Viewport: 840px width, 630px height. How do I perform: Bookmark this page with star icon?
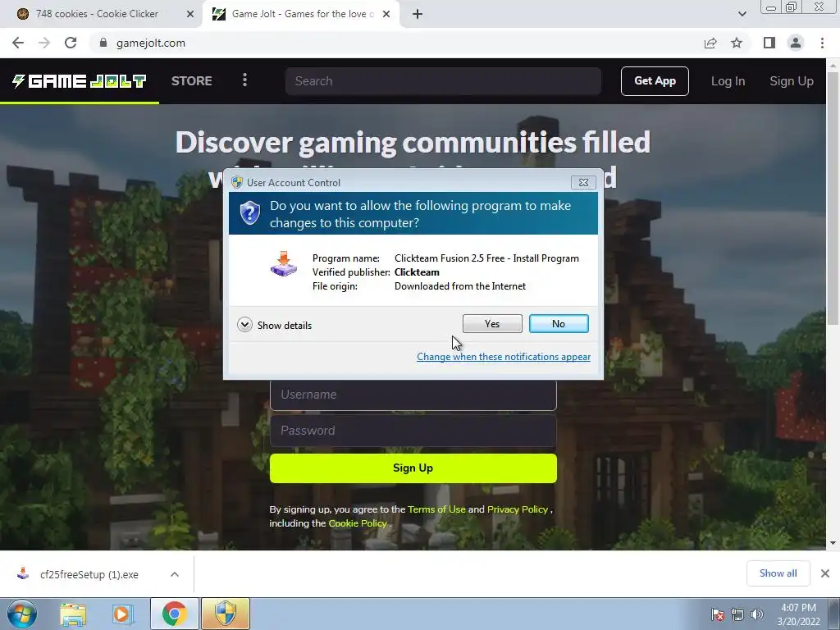pyautogui.click(x=737, y=43)
